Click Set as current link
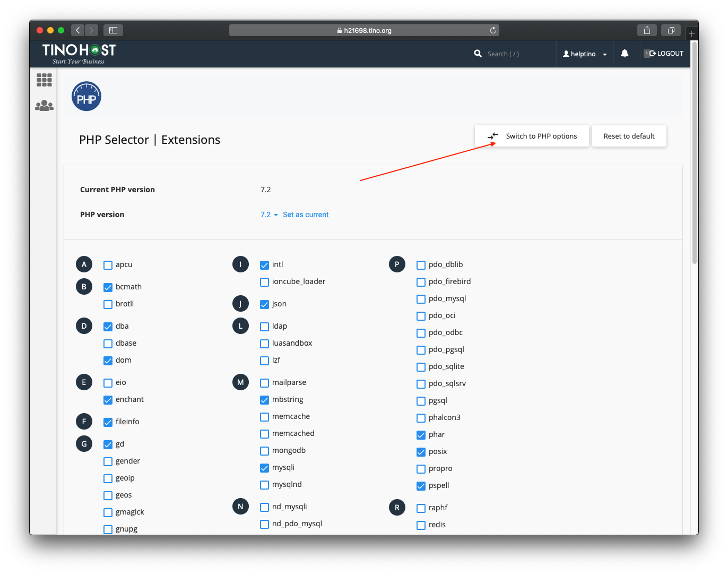This screenshot has height=574, width=728. coord(306,215)
